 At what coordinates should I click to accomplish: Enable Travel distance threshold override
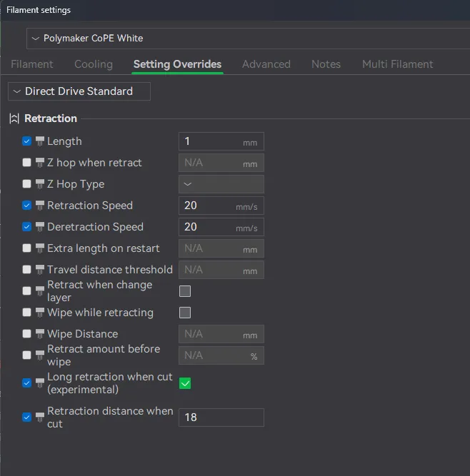26,270
